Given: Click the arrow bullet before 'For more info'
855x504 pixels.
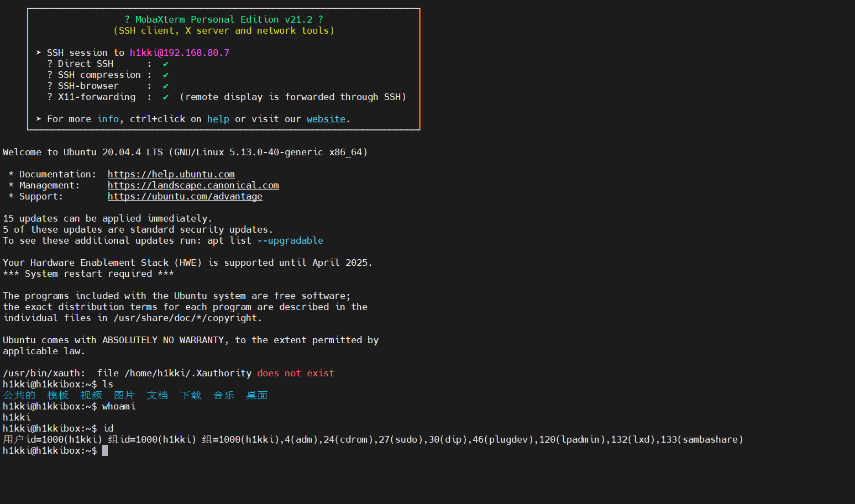Looking at the screenshot, I should [39, 119].
